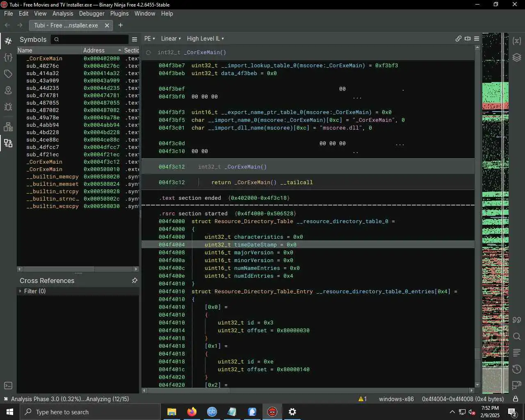
Task: Open the Component Tree sidebar icon
Action: [x=8, y=127]
